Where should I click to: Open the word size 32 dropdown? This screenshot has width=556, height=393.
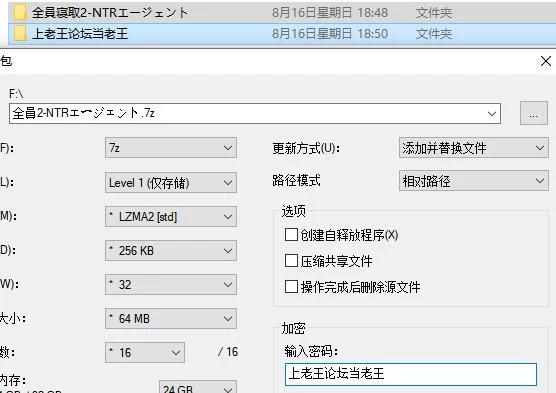tap(171, 284)
